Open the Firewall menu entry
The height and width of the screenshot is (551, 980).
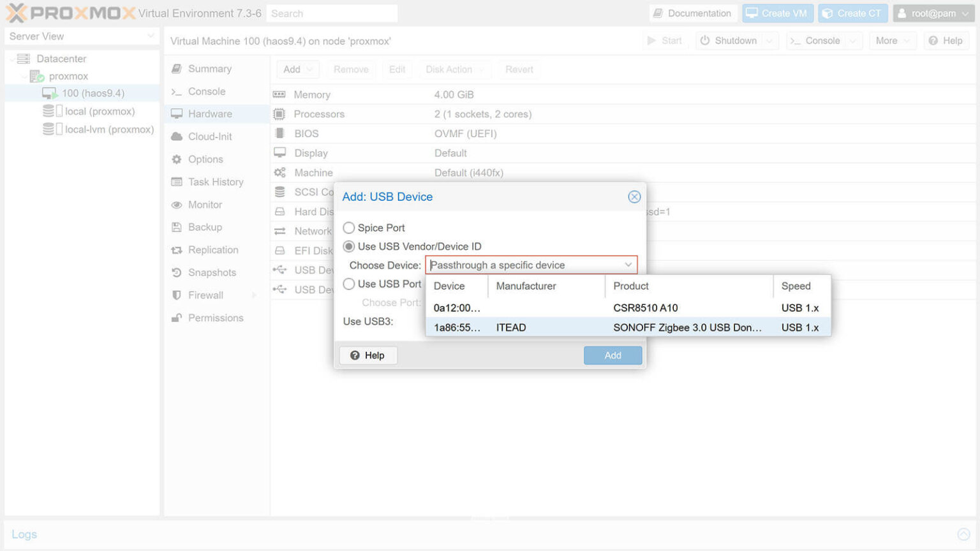point(205,295)
